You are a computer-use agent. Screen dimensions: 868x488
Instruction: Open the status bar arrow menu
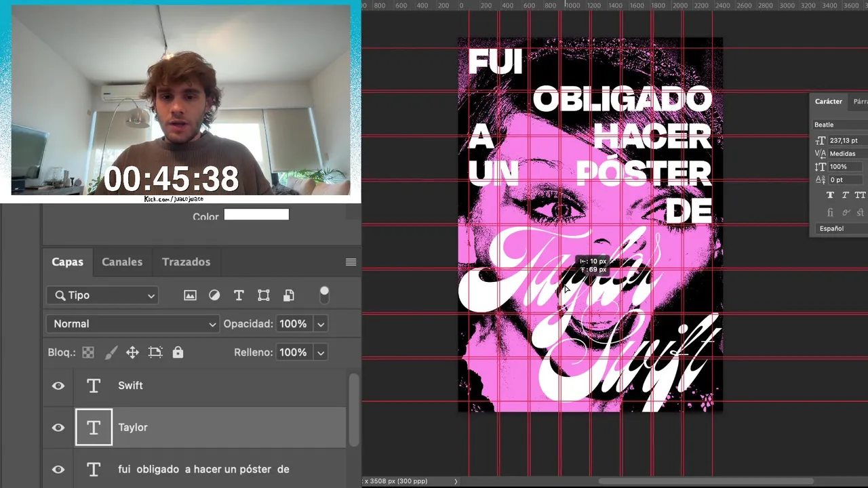click(x=456, y=481)
